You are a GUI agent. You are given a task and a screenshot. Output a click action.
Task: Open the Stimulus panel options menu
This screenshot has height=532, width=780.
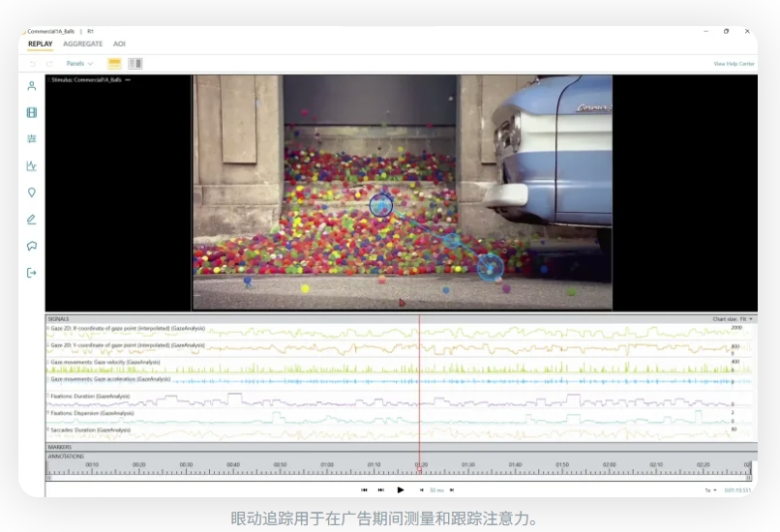click(128, 79)
